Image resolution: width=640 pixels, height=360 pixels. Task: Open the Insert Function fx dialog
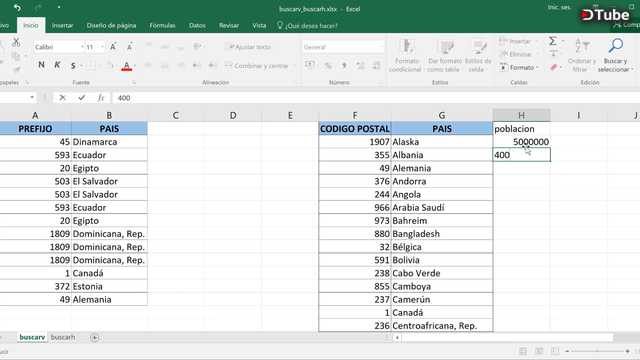(x=101, y=98)
